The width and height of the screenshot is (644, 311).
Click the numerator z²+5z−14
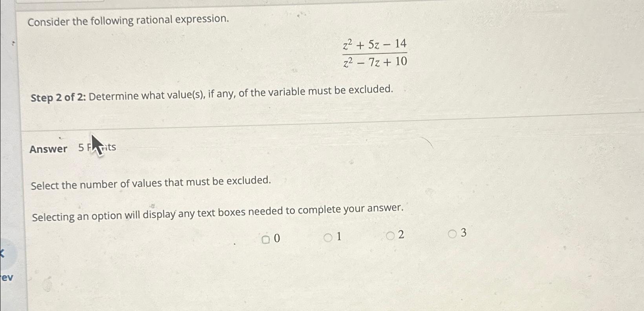pyautogui.click(x=374, y=44)
